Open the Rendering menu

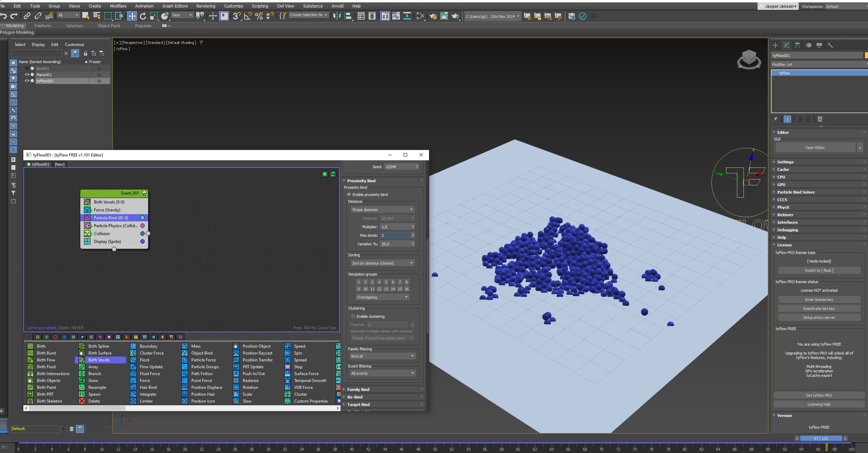(205, 6)
